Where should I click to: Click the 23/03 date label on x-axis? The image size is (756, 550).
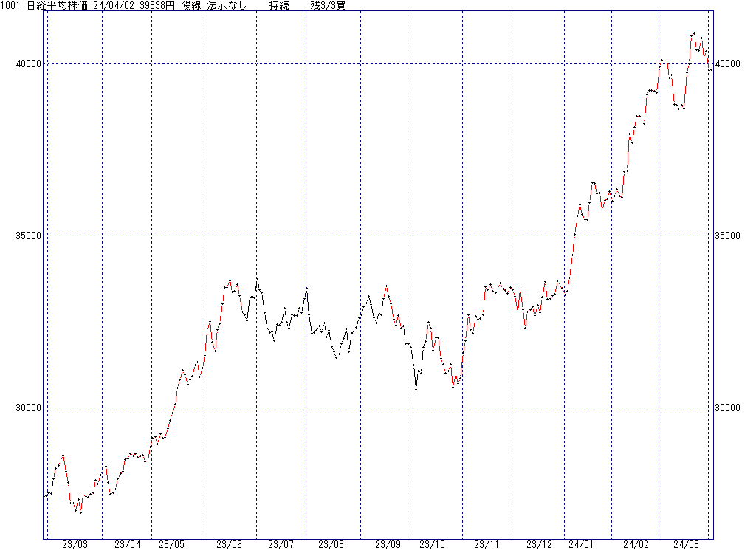pos(75,544)
